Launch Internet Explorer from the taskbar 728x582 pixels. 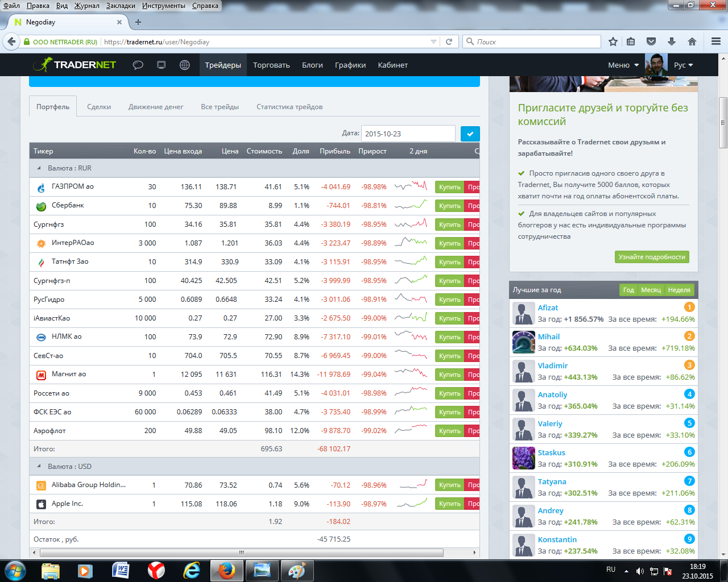pyautogui.click(x=191, y=570)
